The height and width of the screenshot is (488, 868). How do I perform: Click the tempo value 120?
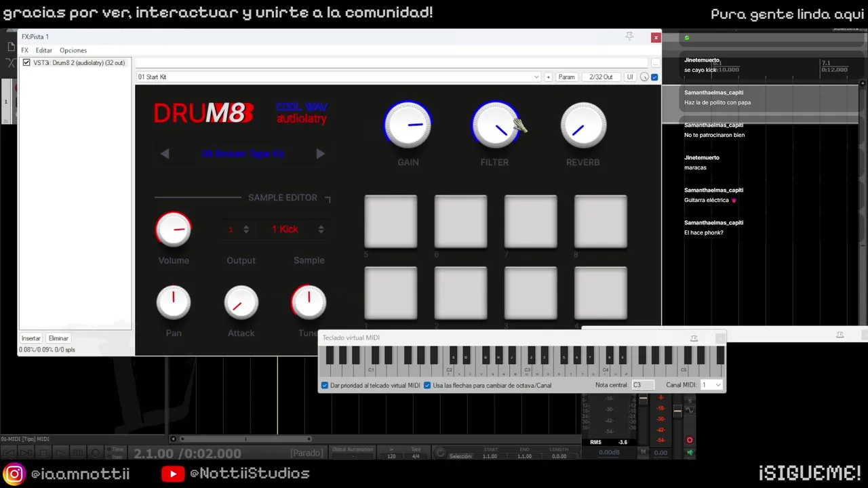(x=391, y=456)
